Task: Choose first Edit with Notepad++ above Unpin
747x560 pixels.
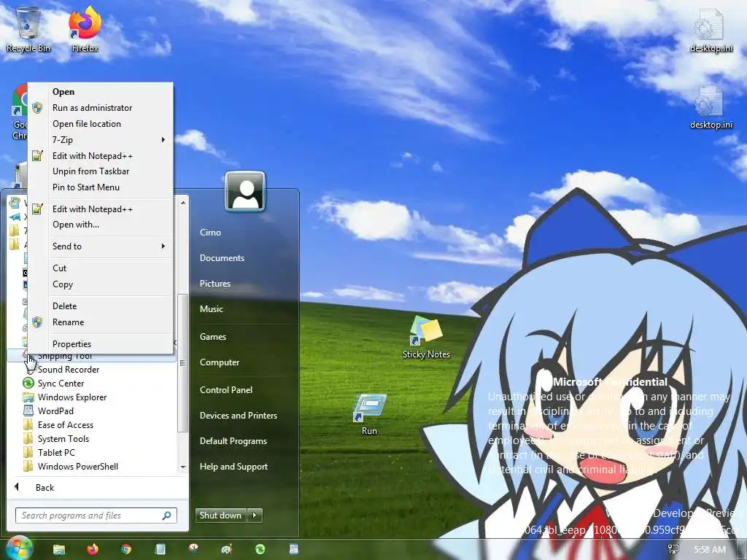Action: pos(100,156)
